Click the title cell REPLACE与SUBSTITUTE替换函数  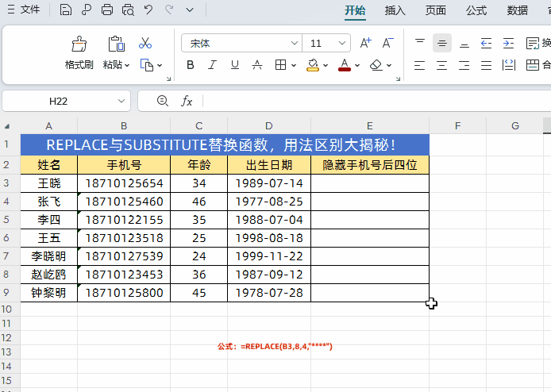coord(225,144)
